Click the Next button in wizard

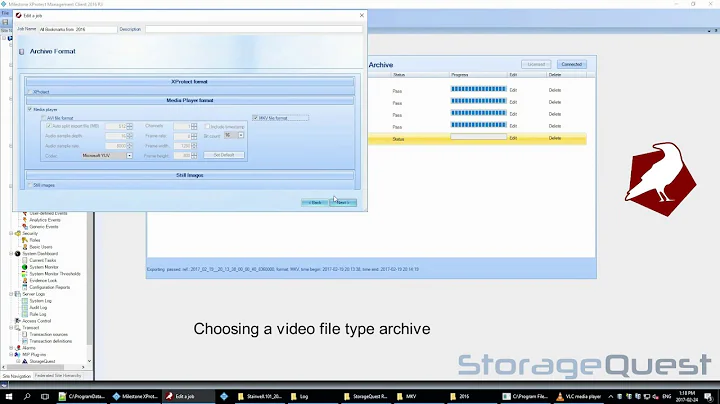[343, 202]
